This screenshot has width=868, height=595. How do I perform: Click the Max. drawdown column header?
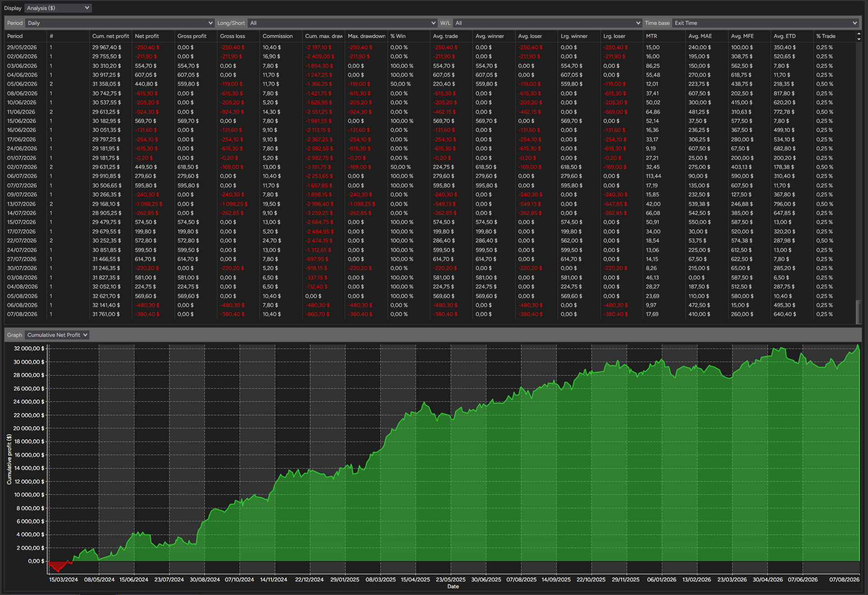(x=366, y=36)
